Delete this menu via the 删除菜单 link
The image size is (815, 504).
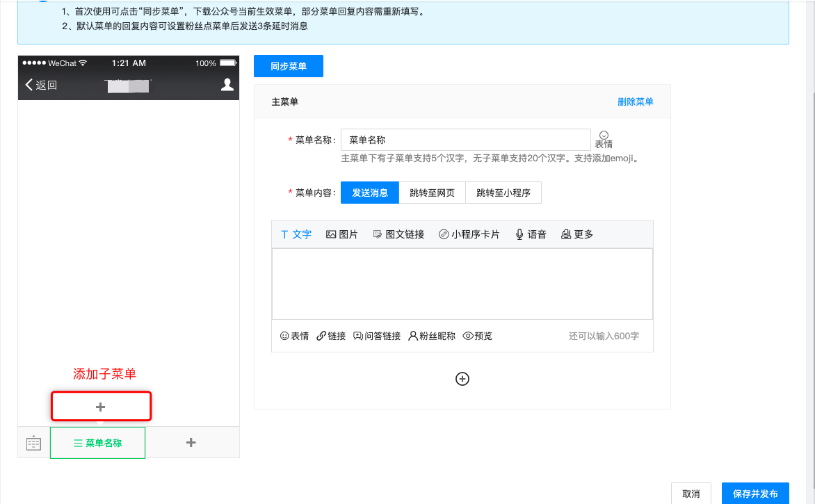(x=635, y=101)
